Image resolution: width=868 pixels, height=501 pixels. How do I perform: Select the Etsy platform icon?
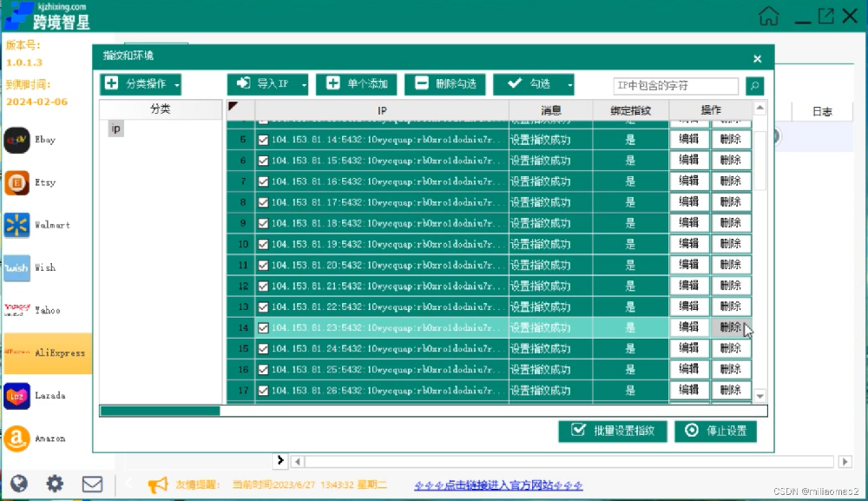point(17,183)
